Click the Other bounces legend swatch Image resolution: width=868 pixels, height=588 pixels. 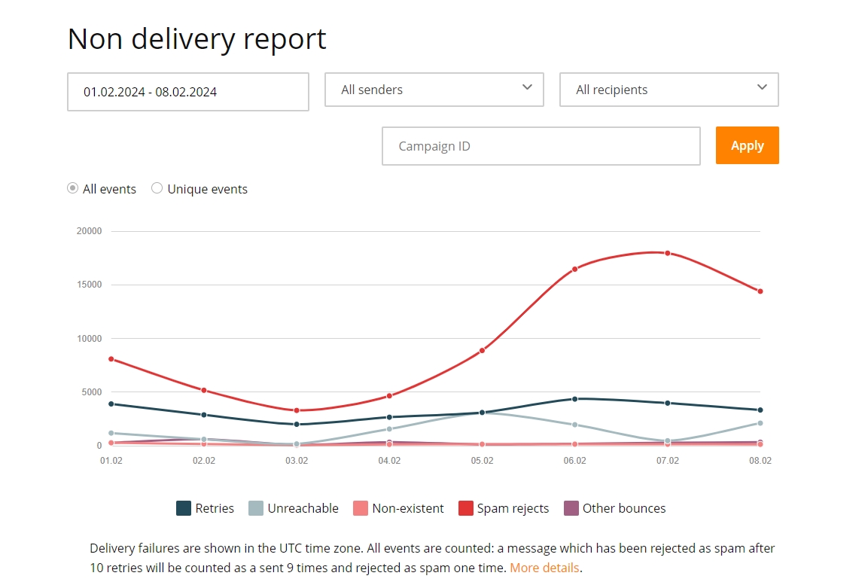(571, 508)
